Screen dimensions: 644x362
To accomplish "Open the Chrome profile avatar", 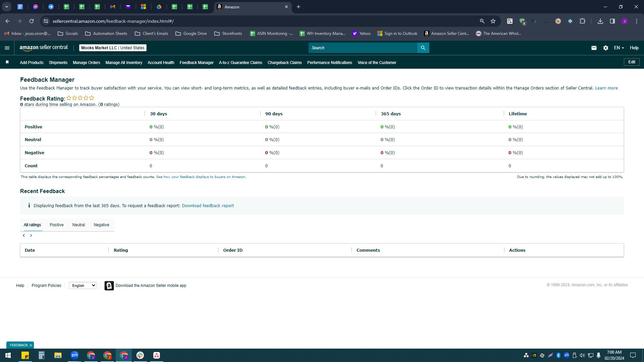I will click(x=625, y=21).
